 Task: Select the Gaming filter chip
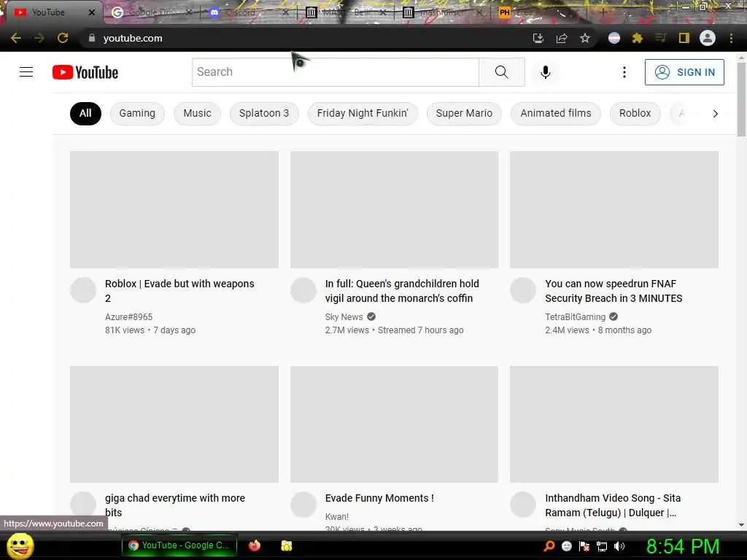[x=137, y=113]
